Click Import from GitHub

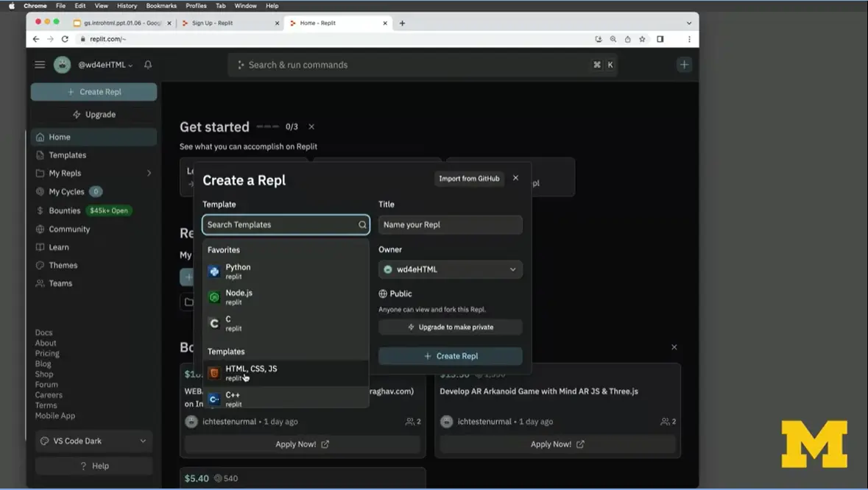click(470, 179)
